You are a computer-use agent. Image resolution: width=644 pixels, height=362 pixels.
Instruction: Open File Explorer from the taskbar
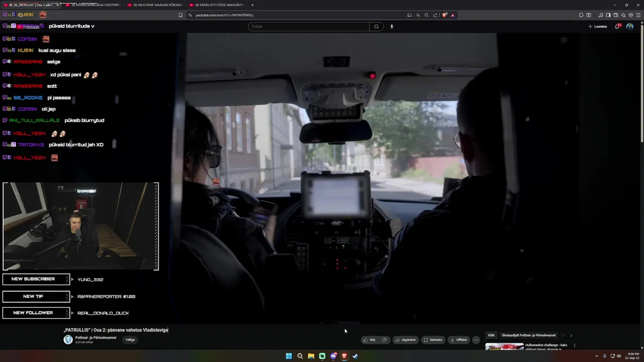(x=311, y=356)
